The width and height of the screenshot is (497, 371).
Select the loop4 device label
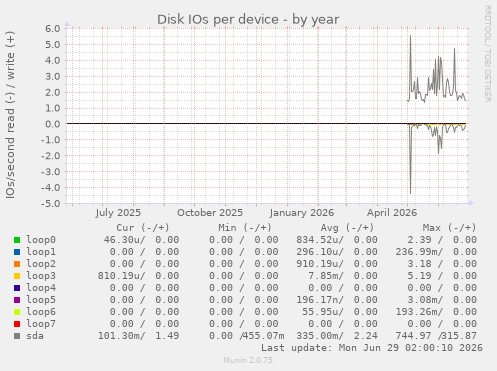click(x=41, y=288)
